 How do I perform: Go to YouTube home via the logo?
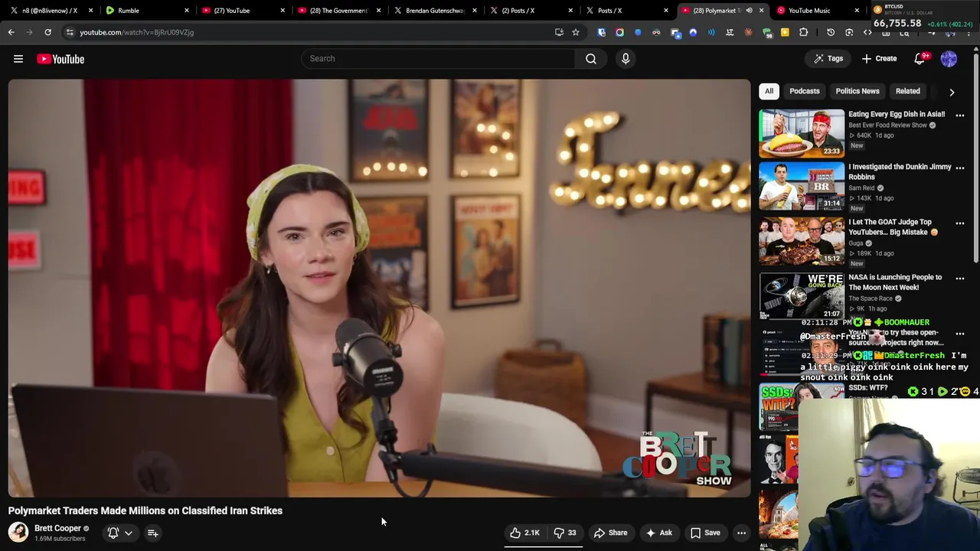point(60,59)
